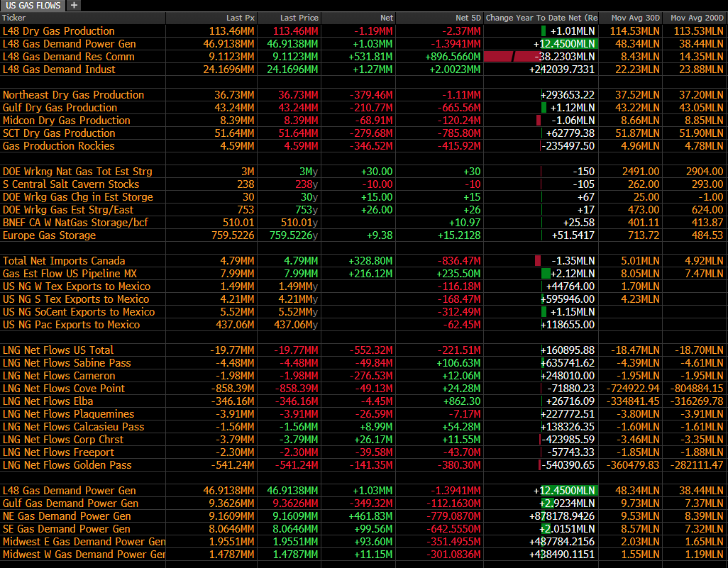Click Northeast Dry Gas year-to-date +293653.22
The image size is (728, 568).
tap(568, 95)
